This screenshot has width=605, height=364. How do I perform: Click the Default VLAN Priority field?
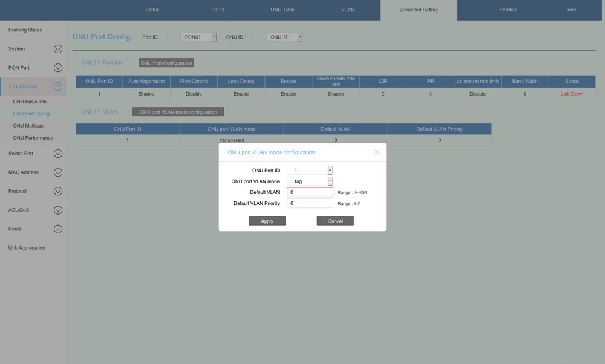point(310,204)
